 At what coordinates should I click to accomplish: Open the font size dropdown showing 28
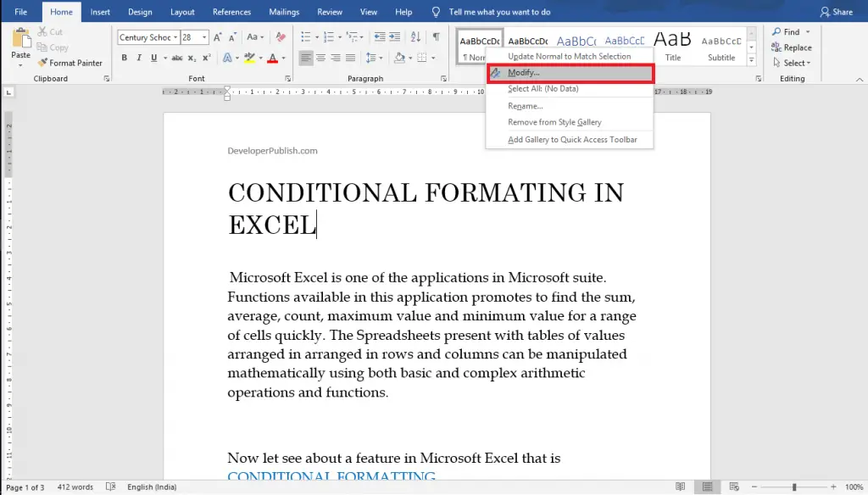[x=204, y=37]
